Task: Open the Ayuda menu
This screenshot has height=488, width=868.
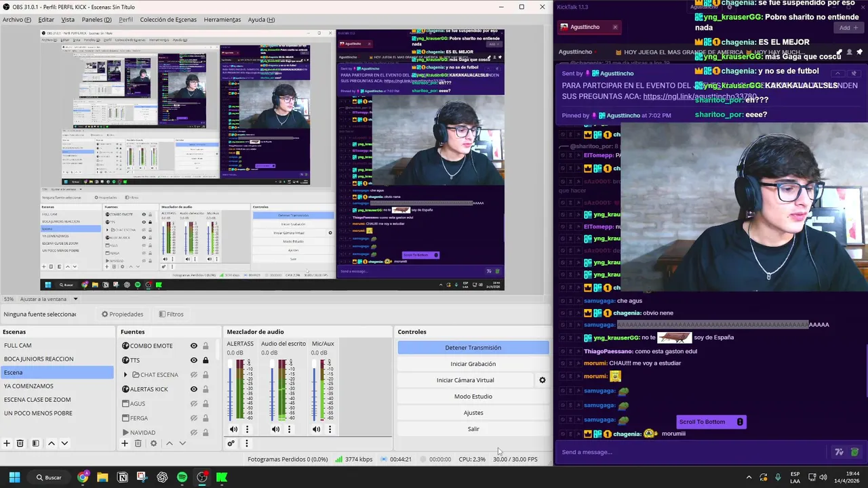Action: click(261, 20)
